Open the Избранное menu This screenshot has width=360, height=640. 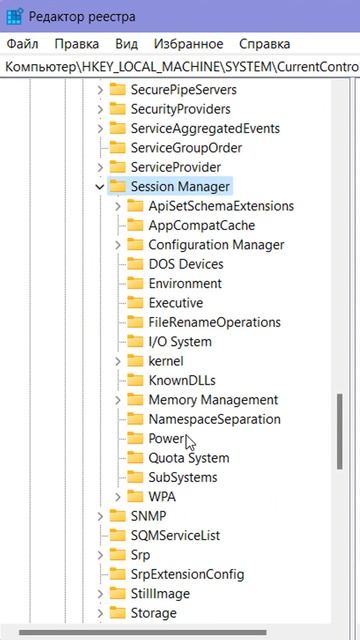(189, 44)
